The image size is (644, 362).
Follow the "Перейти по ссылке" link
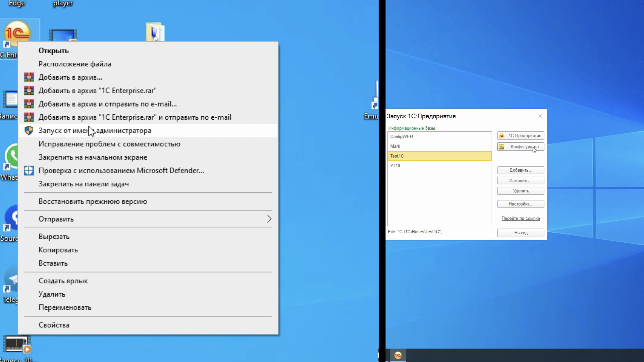point(521,219)
